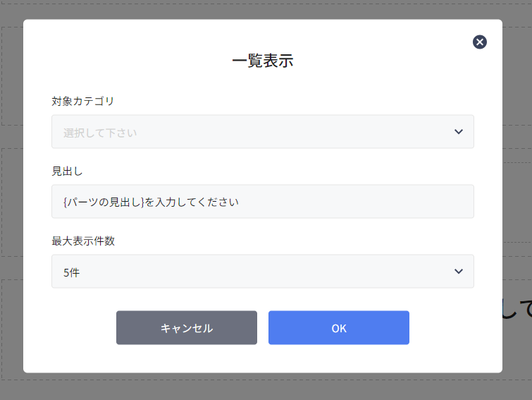This screenshot has width=532, height=400.
Task: Click the chevron arrow in 最大表示件数 field
Action: (x=459, y=272)
